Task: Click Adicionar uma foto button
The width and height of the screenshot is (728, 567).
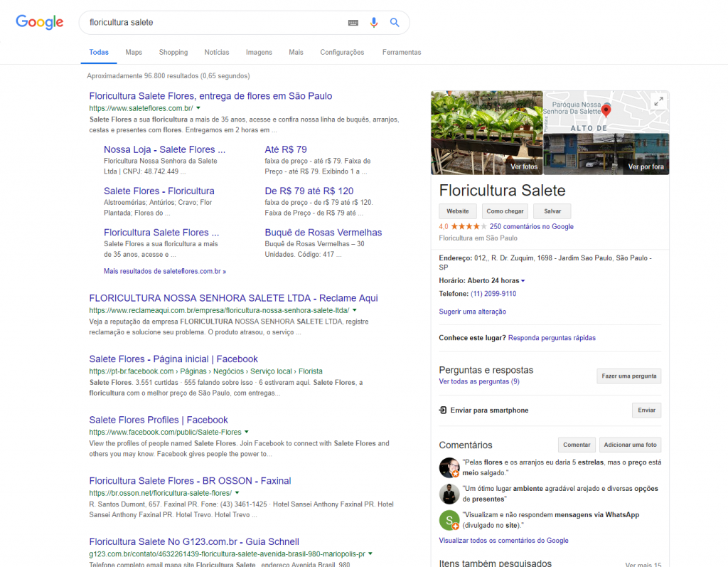Action: (630, 445)
